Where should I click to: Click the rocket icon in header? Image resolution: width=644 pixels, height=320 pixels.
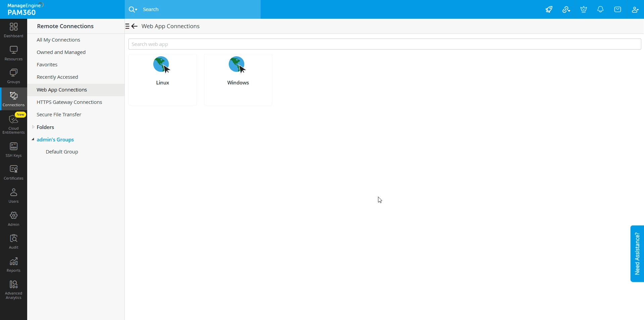tap(549, 9)
